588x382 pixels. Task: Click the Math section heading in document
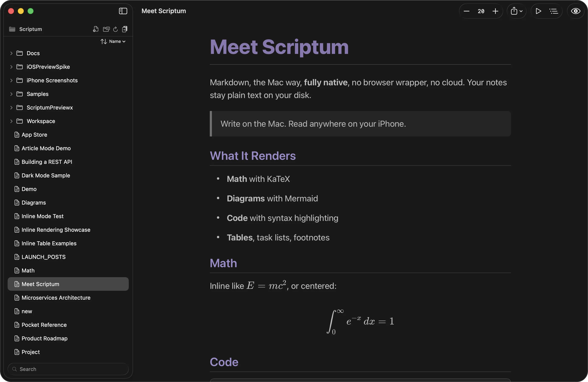pyautogui.click(x=223, y=263)
